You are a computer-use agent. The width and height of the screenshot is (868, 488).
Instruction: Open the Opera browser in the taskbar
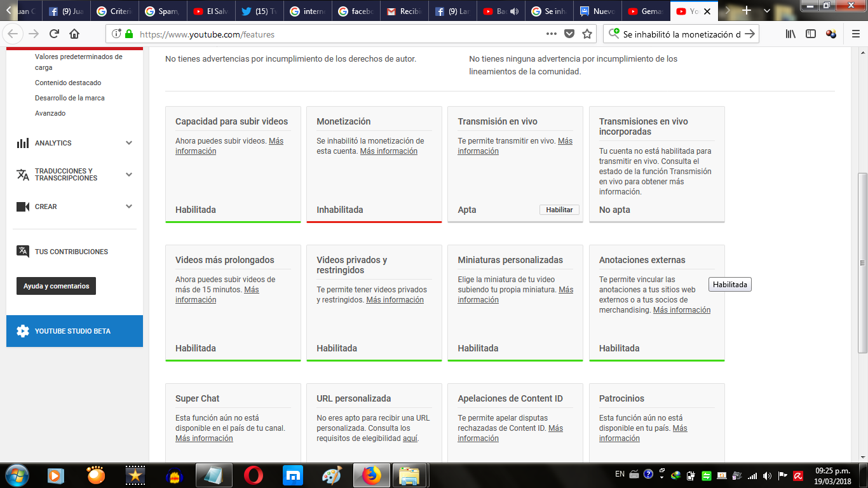(x=254, y=475)
